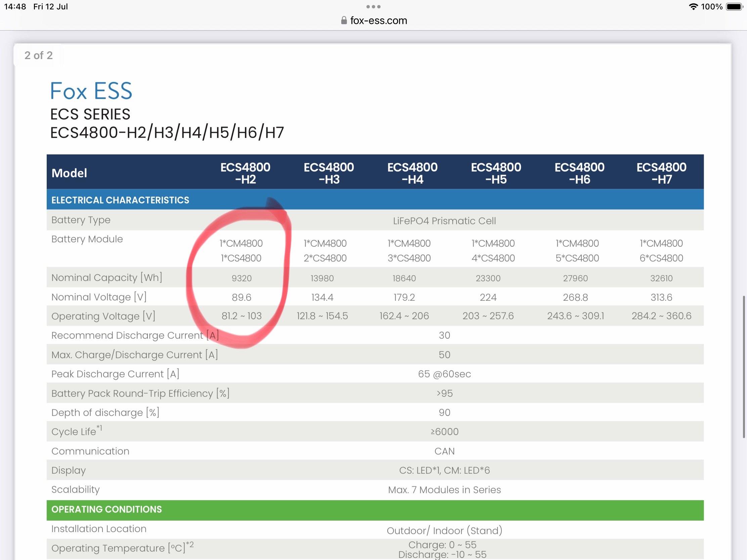Click the OPERATING CONDITIONS green header

(x=106, y=509)
